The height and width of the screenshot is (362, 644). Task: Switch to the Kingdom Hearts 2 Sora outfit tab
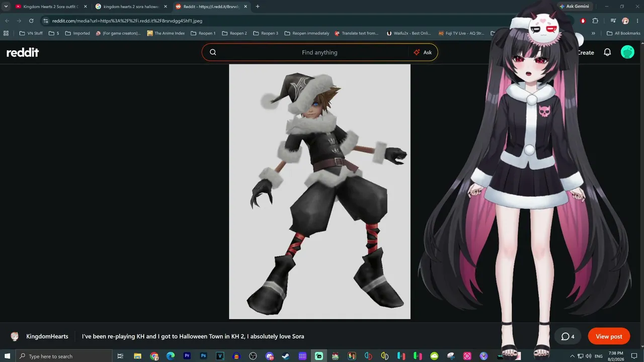tap(50, 7)
